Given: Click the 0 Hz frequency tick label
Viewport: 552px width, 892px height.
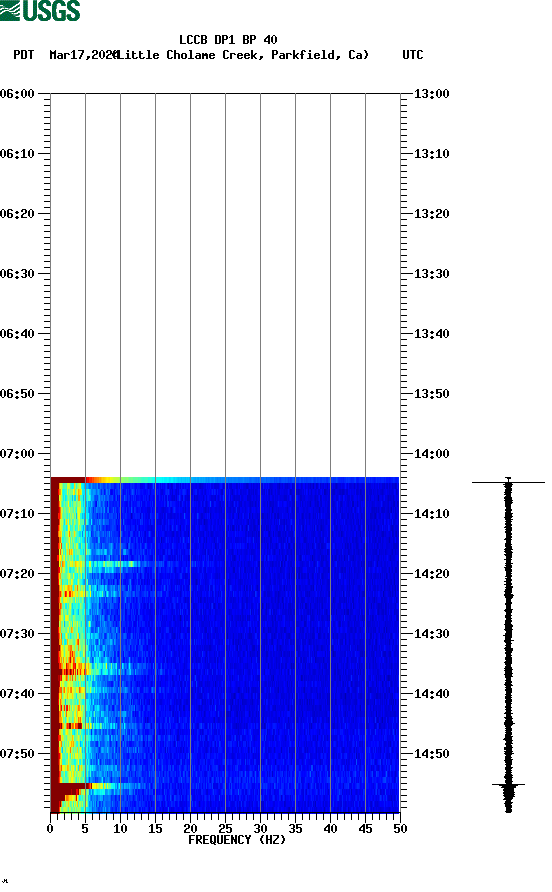Looking at the screenshot, I should [x=50, y=829].
